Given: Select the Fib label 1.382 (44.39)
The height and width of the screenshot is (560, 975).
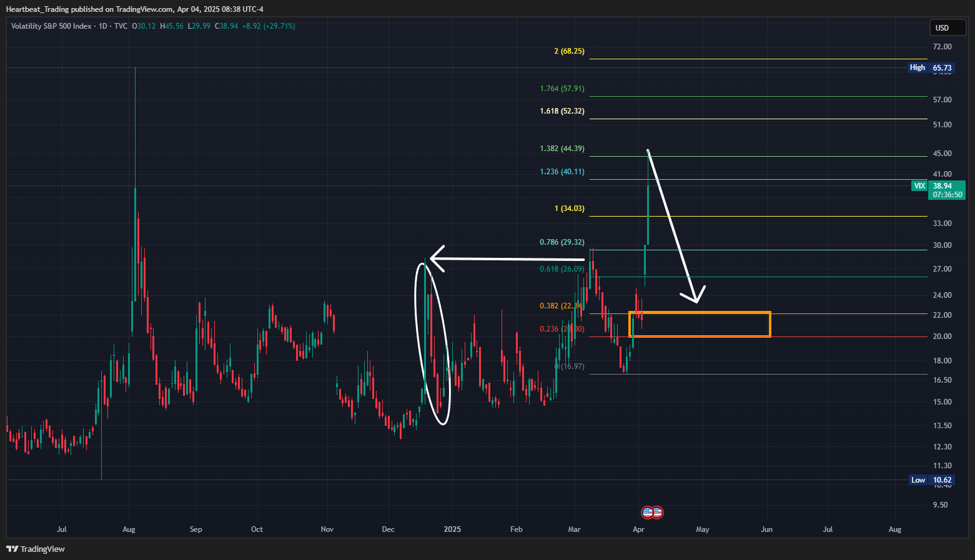Looking at the screenshot, I should 562,149.
